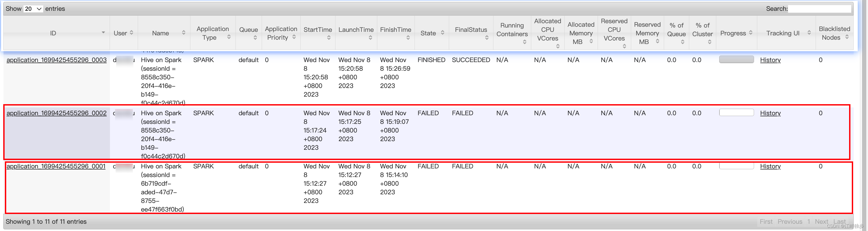Sort by LaunchTime column sort icon
Image resolution: width=868 pixels, height=231 pixels.
[370, 38]
